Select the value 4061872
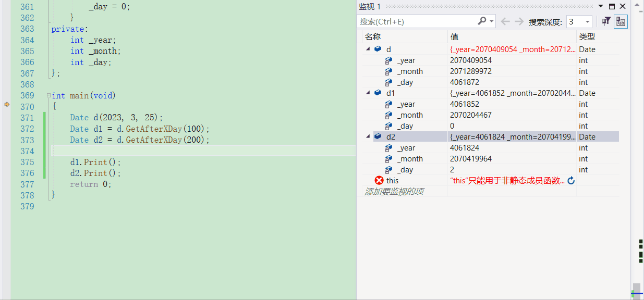 point(464,82)
